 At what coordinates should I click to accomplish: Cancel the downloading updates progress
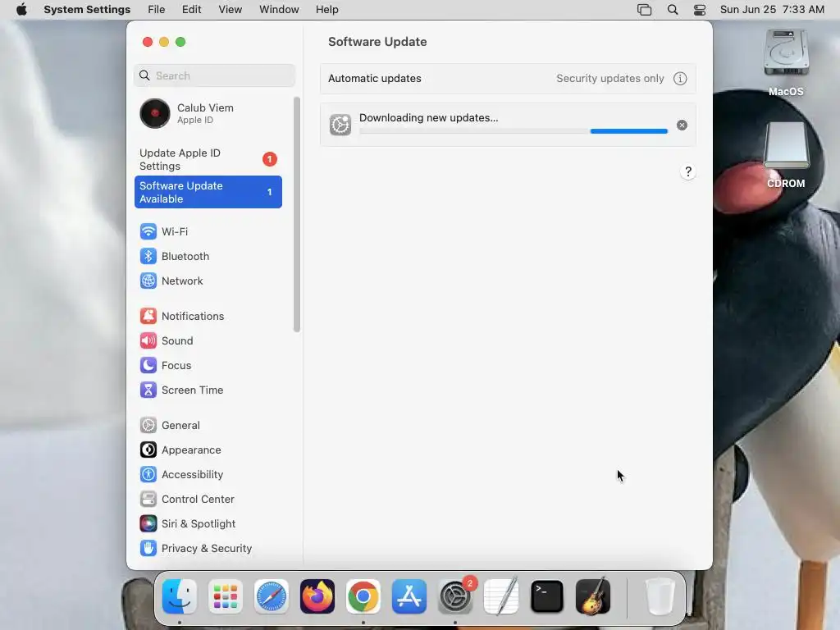coord(682,126)
